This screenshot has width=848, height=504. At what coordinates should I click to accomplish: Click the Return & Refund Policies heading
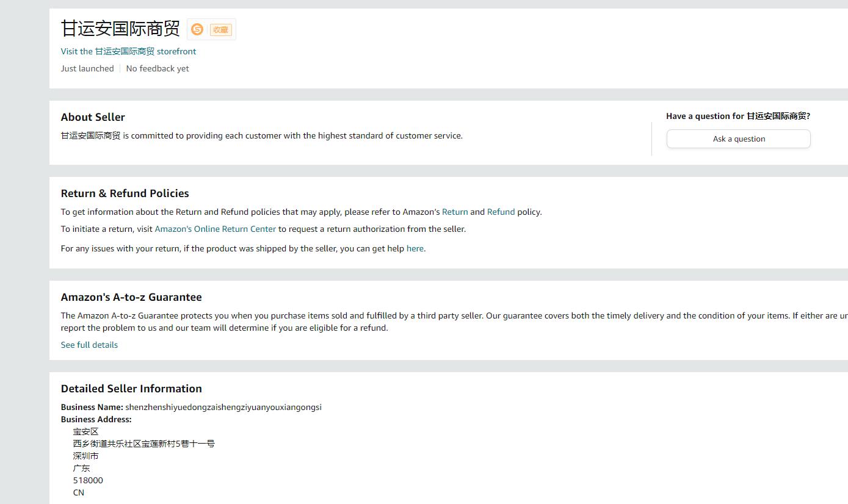point(125,193)
